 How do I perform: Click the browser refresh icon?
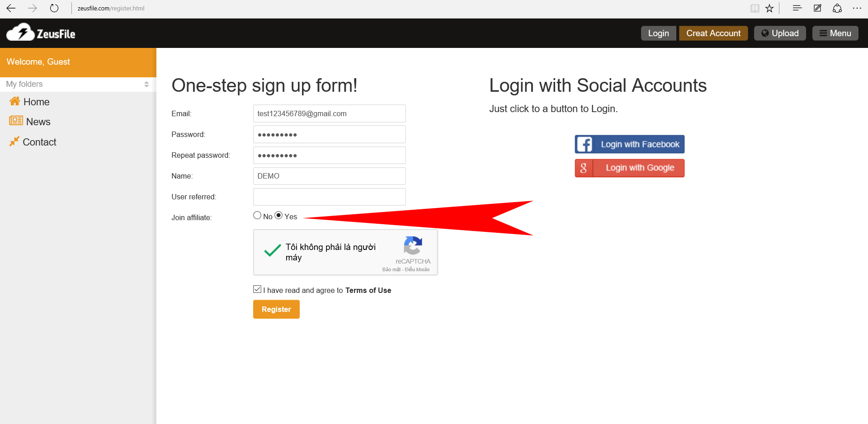(x=54, y=8)
